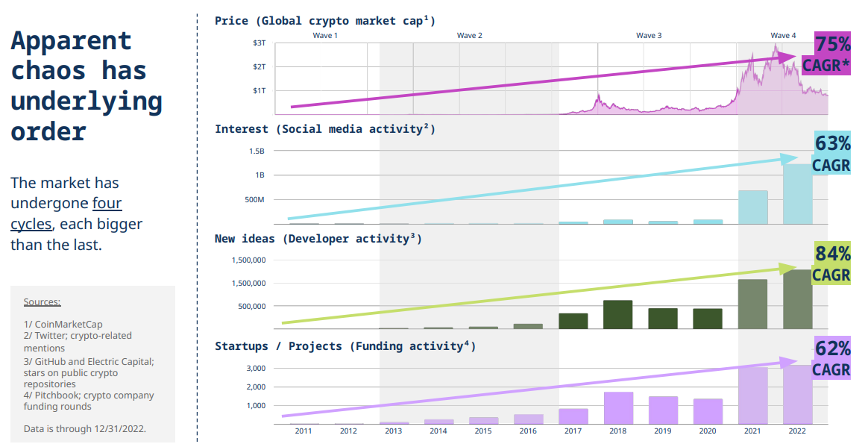
Task: Select the Wave 2 label
Action: (469, 36)
